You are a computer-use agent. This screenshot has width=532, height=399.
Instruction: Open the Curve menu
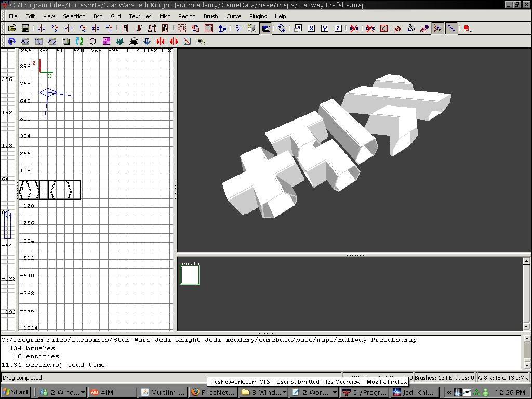coord(233,16)
